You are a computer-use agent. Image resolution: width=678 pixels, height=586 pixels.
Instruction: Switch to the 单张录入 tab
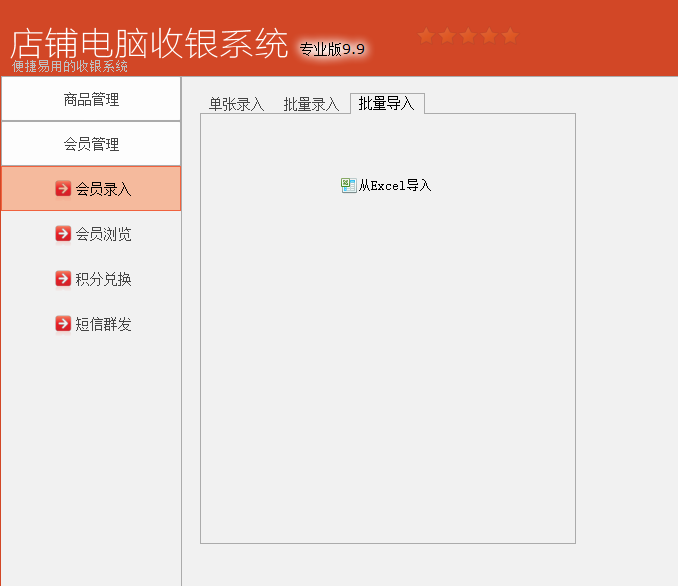pos(236,104)
